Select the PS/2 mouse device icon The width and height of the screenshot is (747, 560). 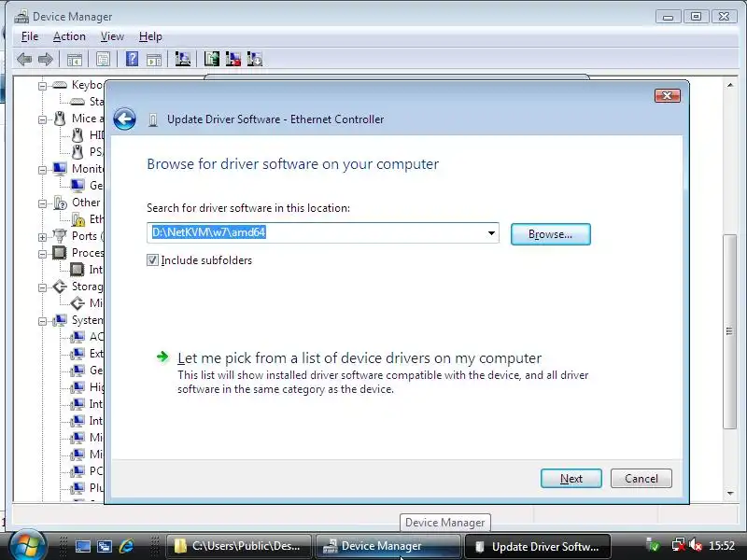(x=78, y=152)
